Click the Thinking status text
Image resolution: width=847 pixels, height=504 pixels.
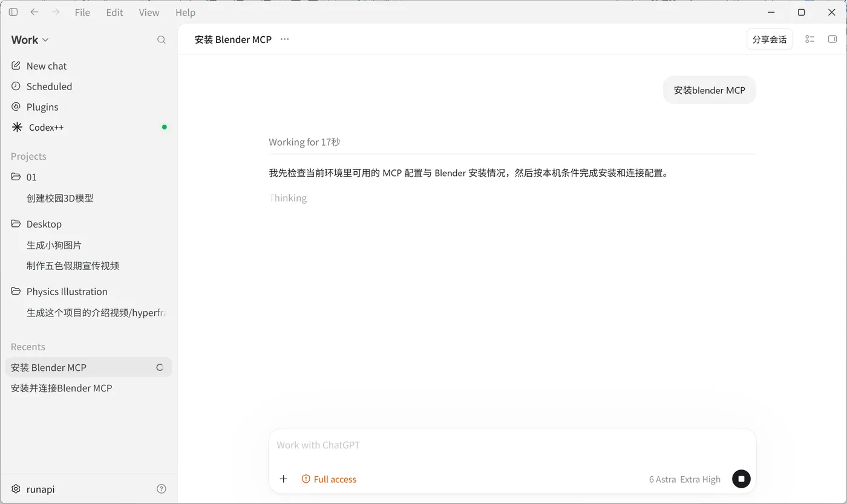[288, 198]
